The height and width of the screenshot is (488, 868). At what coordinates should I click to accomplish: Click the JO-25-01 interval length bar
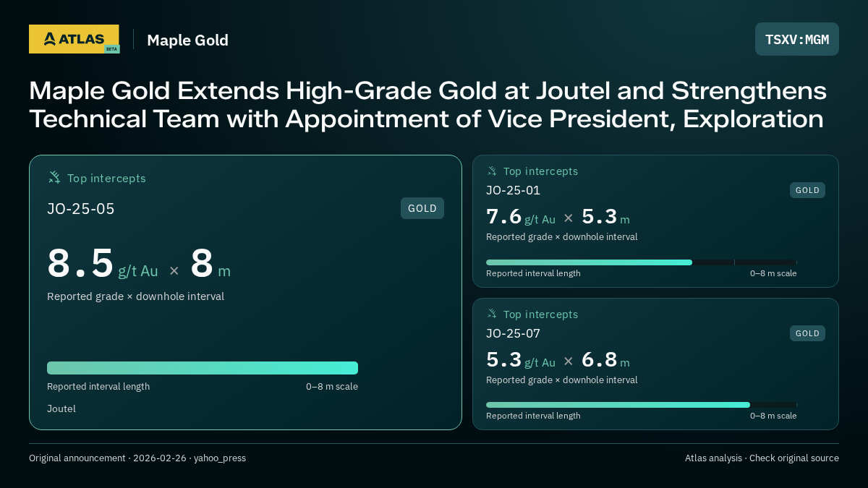pos(642,262)
